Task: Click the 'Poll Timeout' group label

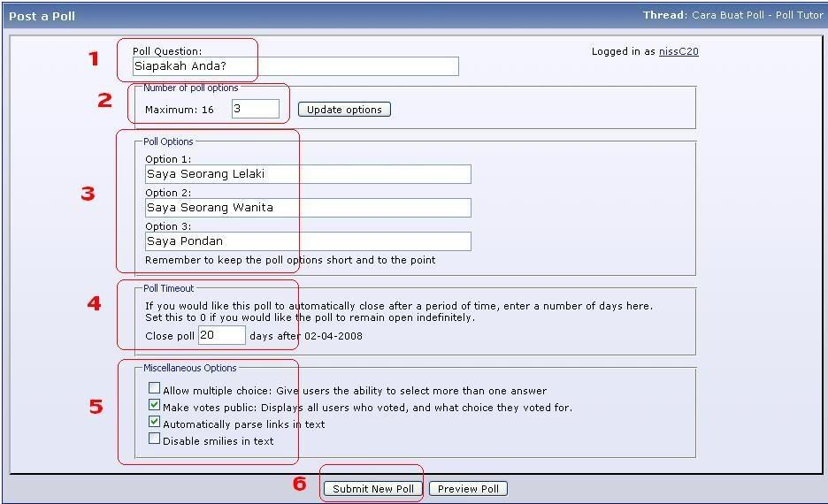Action: point(168,288)
